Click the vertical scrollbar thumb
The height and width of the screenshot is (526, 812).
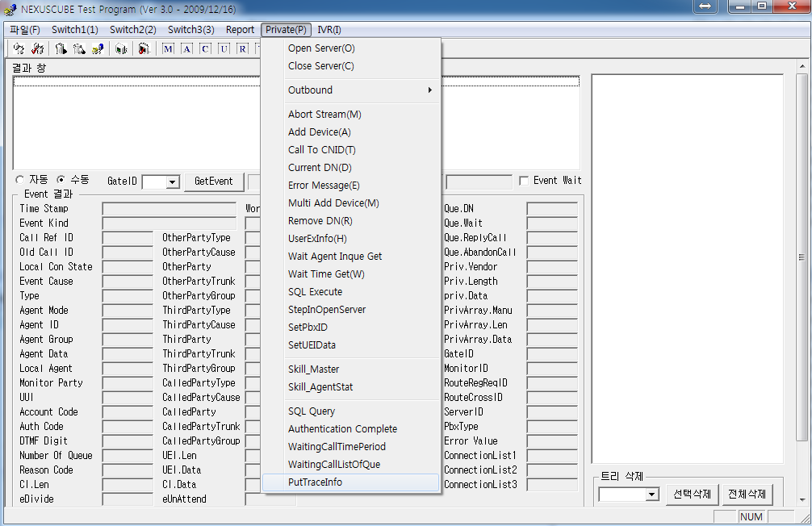coord(802,257)
